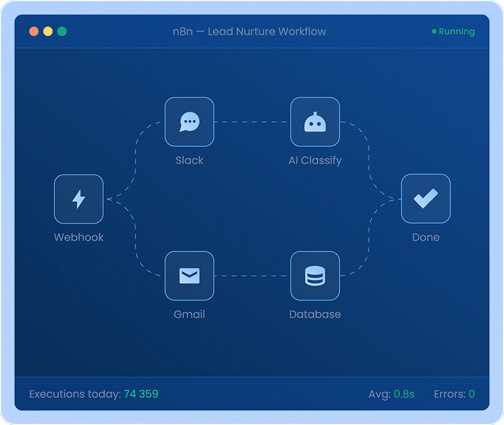Click the red close window dot
This screenshot has height=425, width=504.
point(34,32)
